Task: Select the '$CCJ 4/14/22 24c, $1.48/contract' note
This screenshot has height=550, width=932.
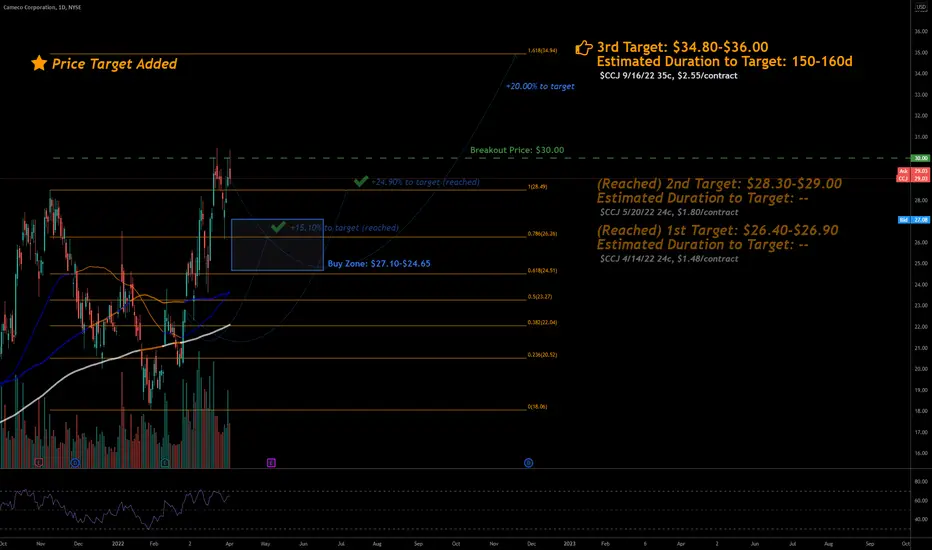Action: 669,259
